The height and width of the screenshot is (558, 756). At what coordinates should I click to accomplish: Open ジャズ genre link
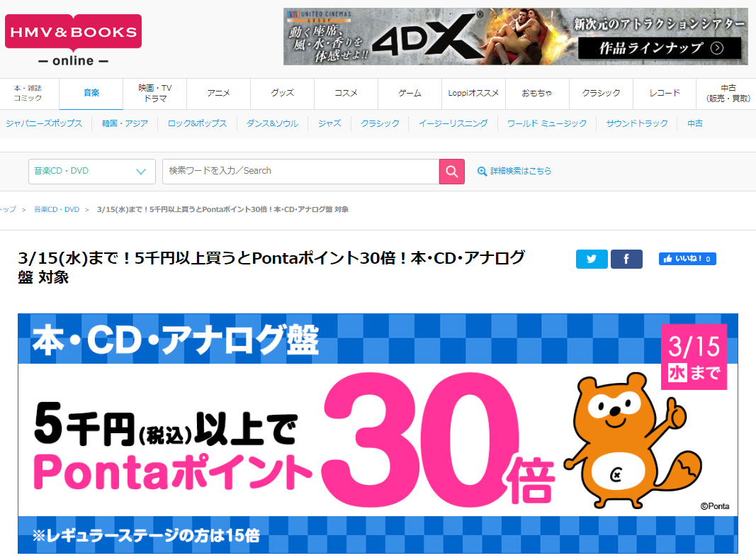pyautogui.click(x=329, y=123)
